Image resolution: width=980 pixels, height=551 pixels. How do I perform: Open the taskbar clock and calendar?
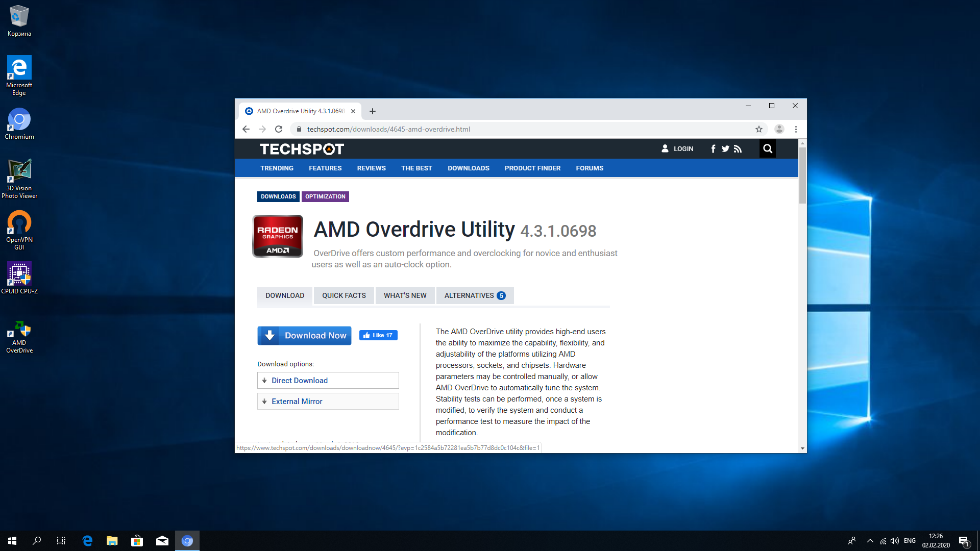(x=936, y=541)
